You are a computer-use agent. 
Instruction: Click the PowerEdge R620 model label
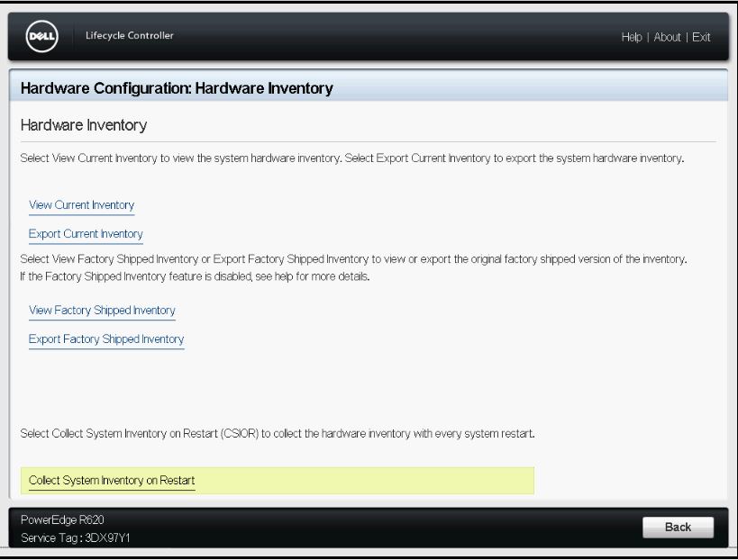pos(58,521)
